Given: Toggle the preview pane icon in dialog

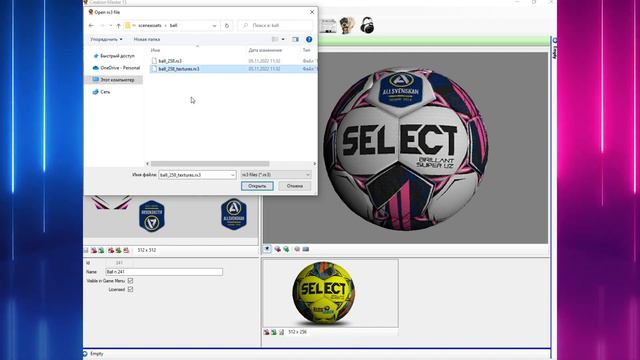Looking at the screenshot, I should pos(295,39).
